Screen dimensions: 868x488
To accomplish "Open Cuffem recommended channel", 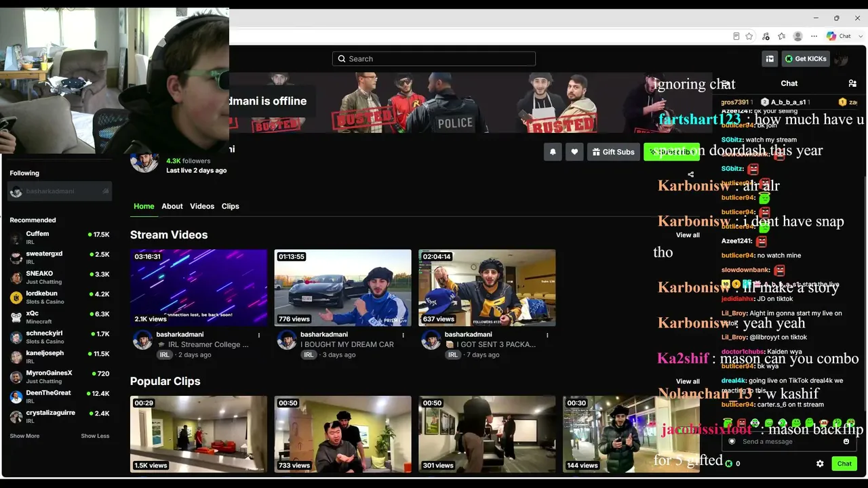I will pyautogui.click(x=60, y=237).
